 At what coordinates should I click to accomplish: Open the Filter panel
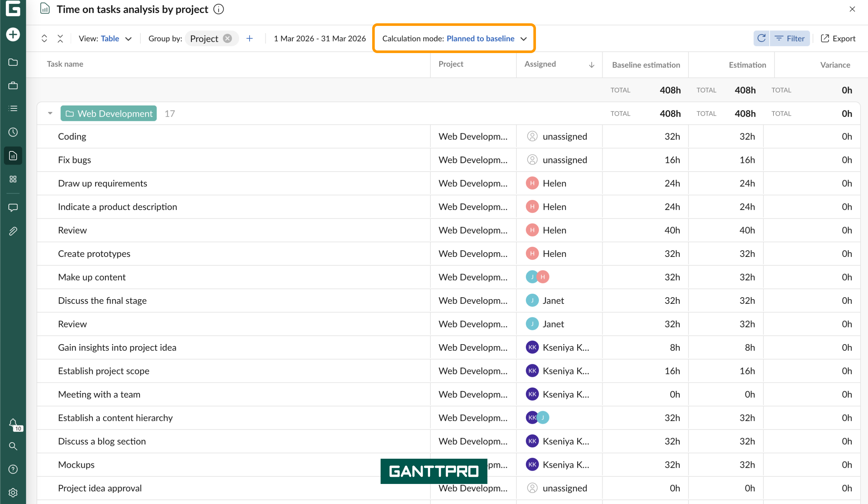pos(790,38)
